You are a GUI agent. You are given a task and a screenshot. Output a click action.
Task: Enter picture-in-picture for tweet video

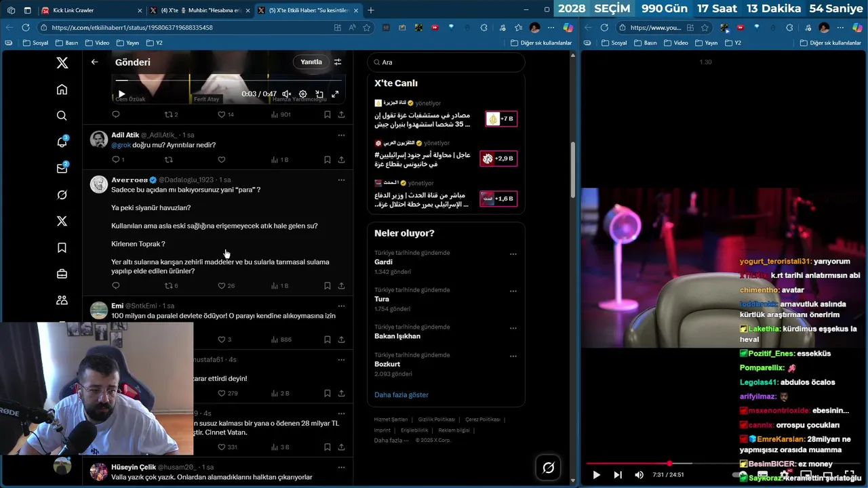[319, 94]
